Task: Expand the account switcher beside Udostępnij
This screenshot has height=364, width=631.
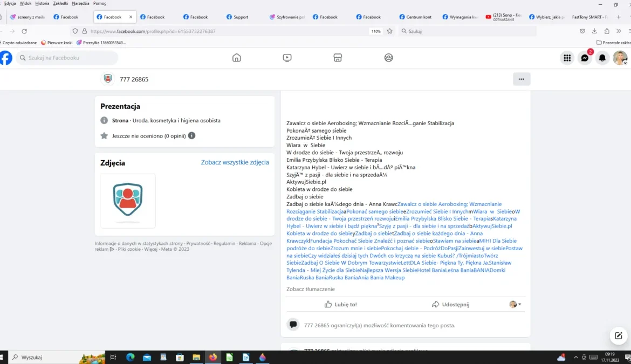Action: point(515,305)
